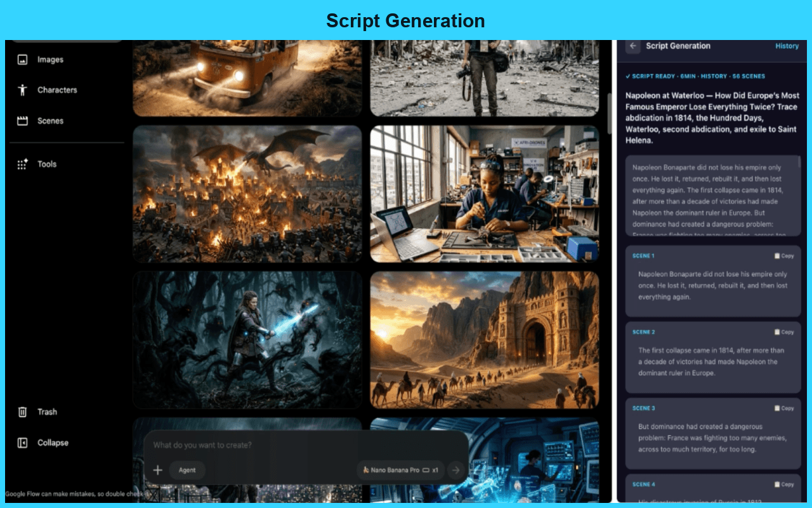
Task: Open the rubble photographer image
Action: click(485, 78)
